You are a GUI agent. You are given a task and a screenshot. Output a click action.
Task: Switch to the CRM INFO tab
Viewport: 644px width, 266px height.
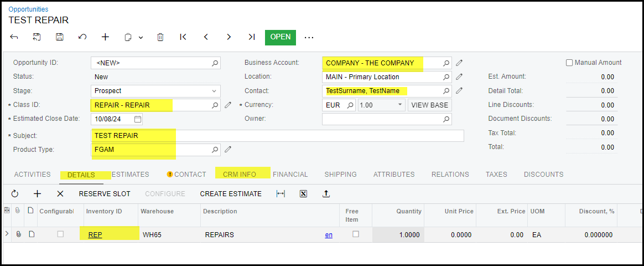[x=240, y=175]
